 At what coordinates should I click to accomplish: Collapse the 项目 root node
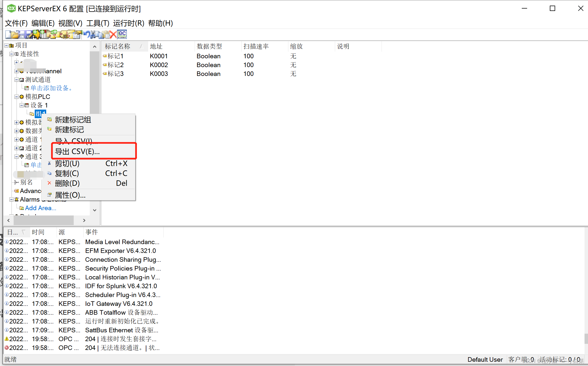(6, 45)
